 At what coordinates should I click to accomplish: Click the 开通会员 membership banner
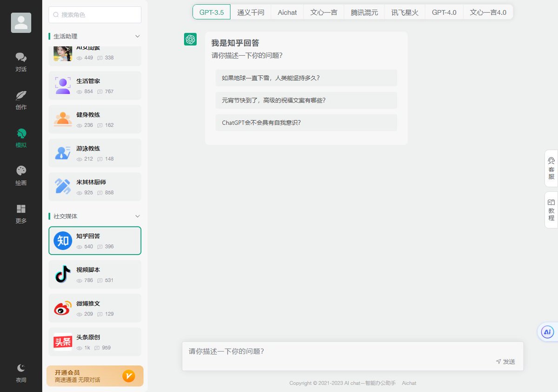coord(95,376)
